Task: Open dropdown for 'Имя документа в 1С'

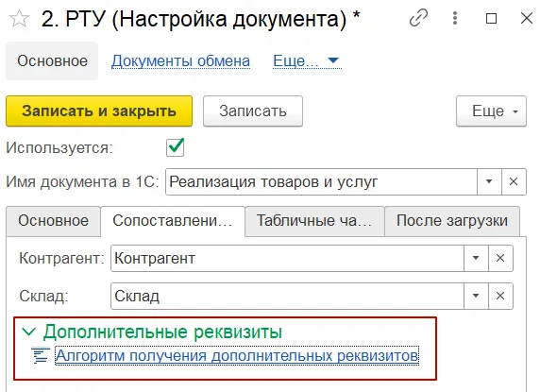Action: [x=489, y=182]
